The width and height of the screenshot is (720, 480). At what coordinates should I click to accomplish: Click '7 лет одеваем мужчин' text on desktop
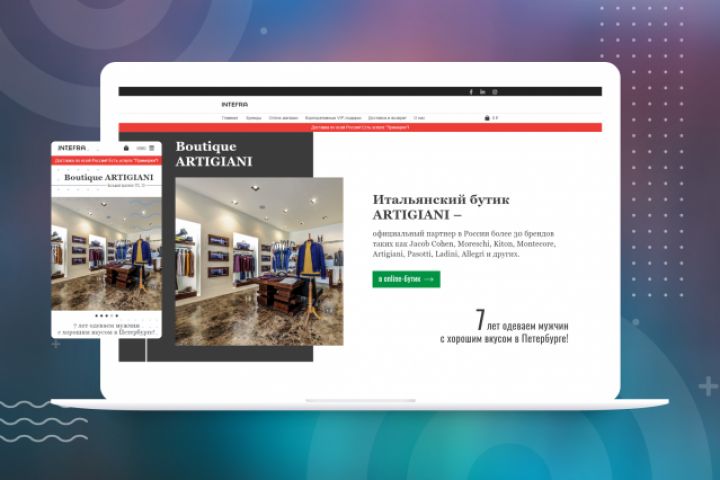click(x=522, y=321)
